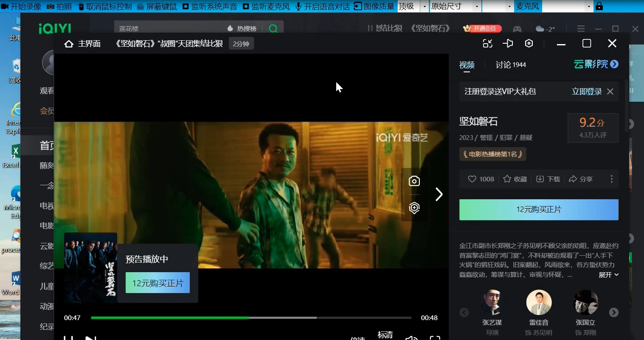644x340 pixels.
Task: Pin the player window on top
Action: point(508,43)
